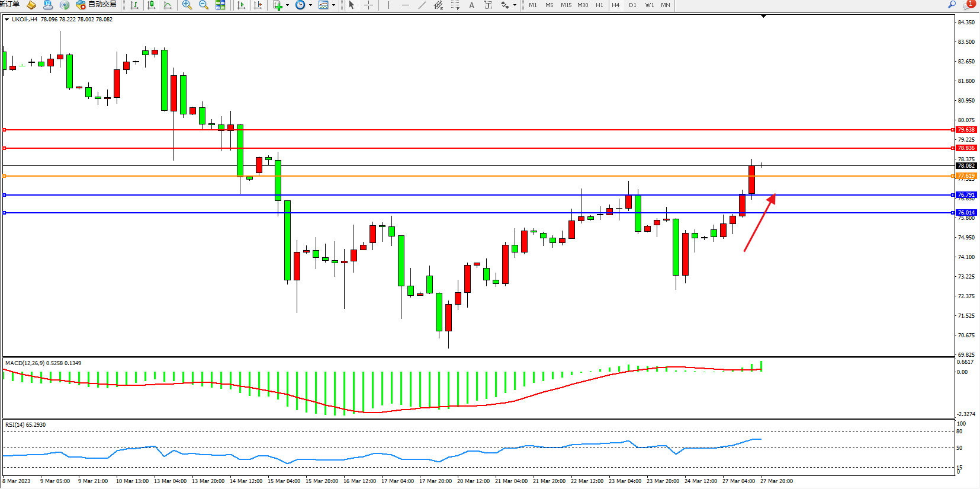The width and height of the screenshot is (980, 489).
Task: Click the red arrow drawn on chart
Action: (x=759, y=223)
